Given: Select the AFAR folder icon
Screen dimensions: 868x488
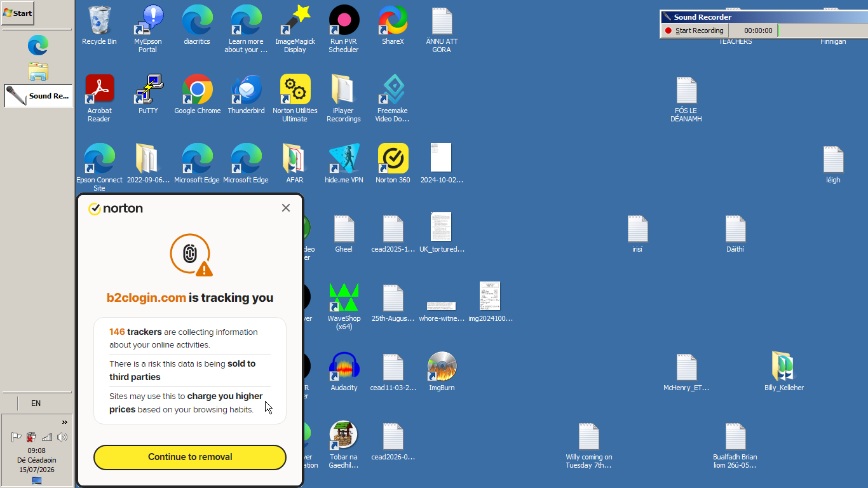Looking at the screenshot, I should pos(295,164).
